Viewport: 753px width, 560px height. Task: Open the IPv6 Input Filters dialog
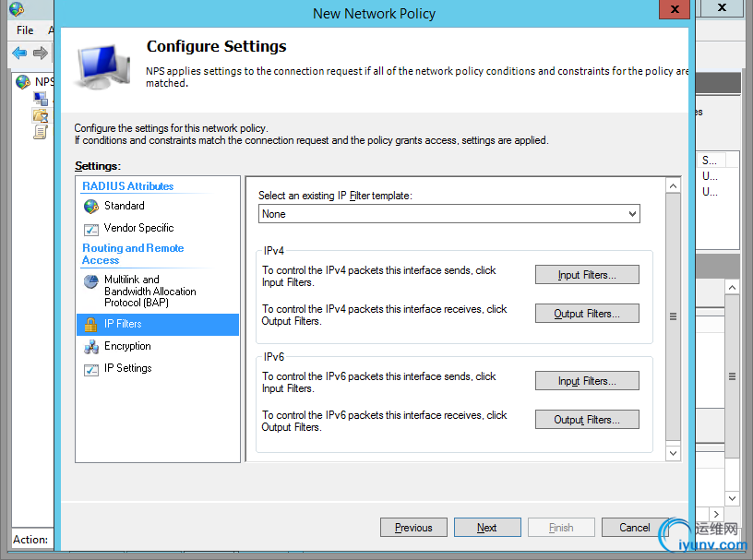point(587,381)
